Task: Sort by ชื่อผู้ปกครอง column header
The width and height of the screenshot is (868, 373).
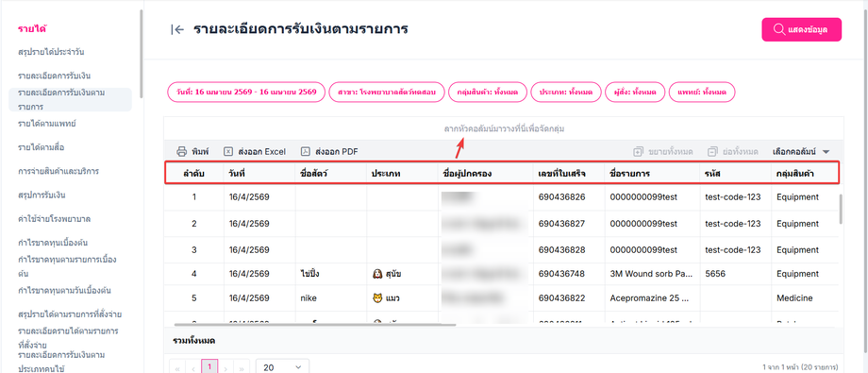Action: 486,174
